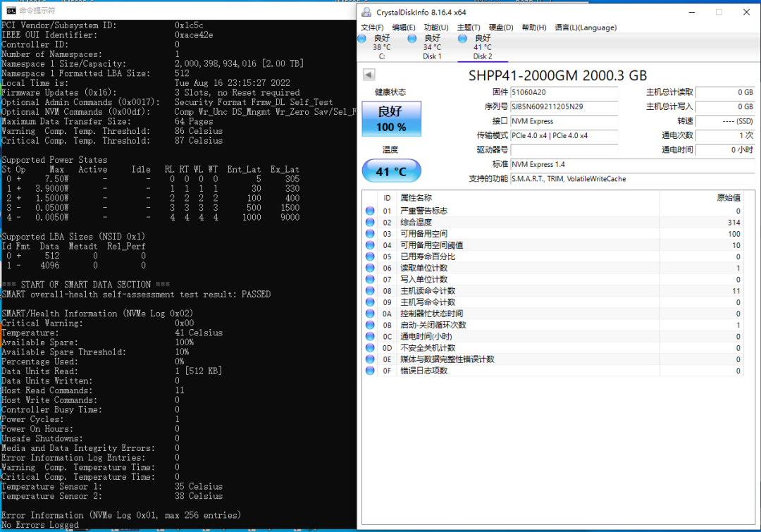The height and width of the screenshot is (532, 761).
Task: Click the 转速 value ---- (SSD)
Action: tap(725, 121)
